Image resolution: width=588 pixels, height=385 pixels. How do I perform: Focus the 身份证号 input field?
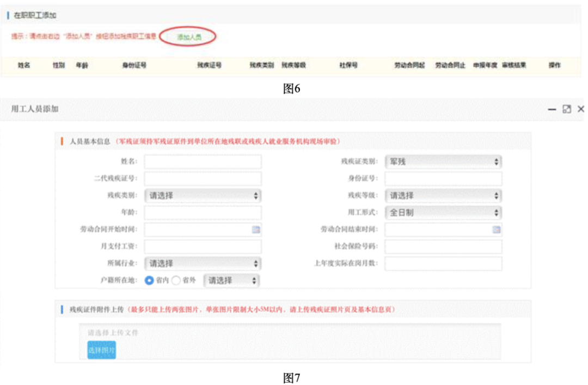pos(443,179)
